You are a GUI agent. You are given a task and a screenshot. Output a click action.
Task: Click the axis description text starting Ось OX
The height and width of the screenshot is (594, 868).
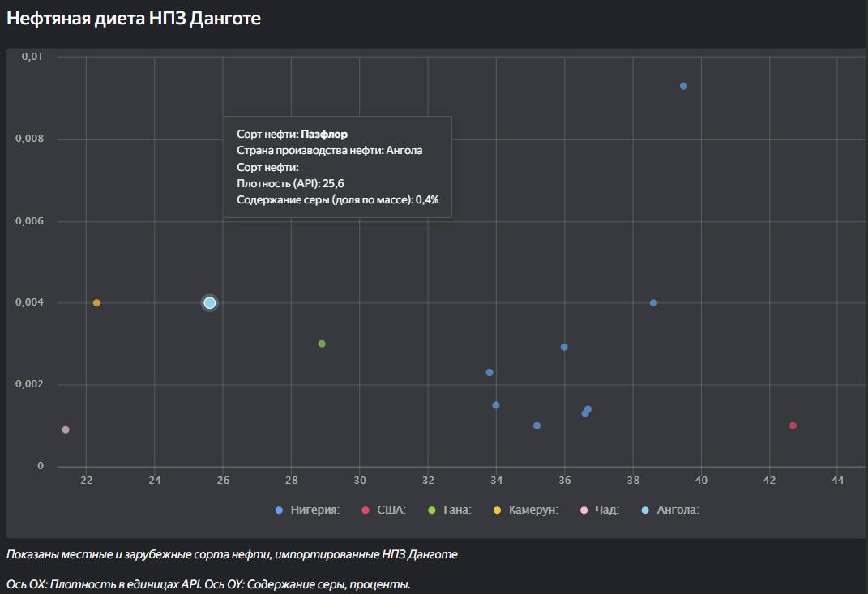coord(208,583)
